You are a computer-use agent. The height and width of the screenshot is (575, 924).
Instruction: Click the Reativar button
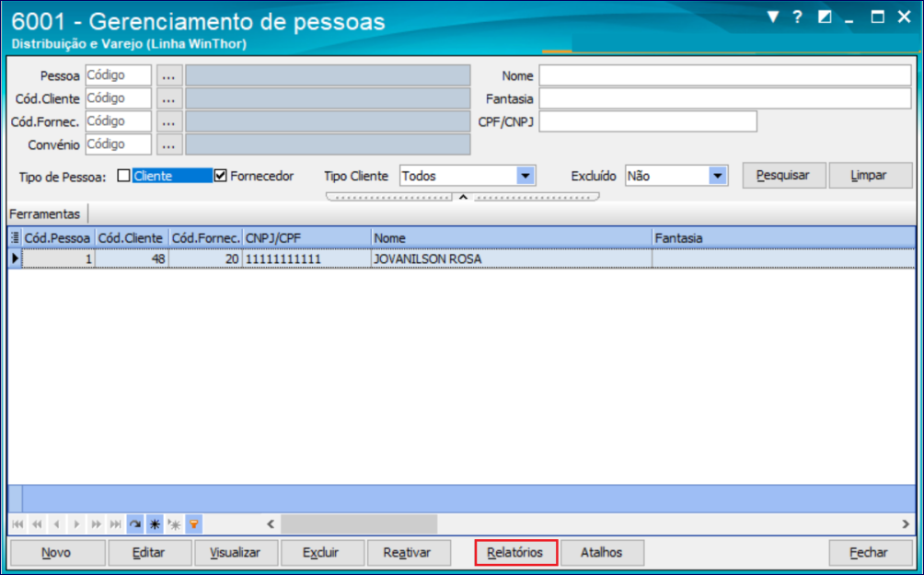click(x=409, y=553)
